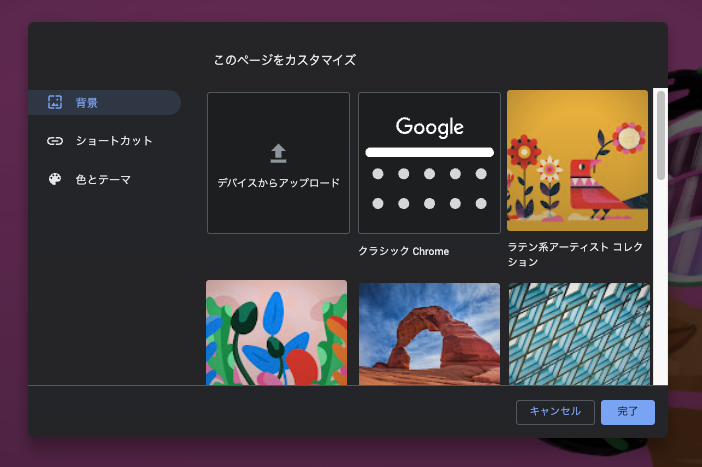Image resolution: width=702 pixels, height=467 pixels.
Task: Open the ラテン系アーティスト コレクション thumbnail
Action: [578, 161]
